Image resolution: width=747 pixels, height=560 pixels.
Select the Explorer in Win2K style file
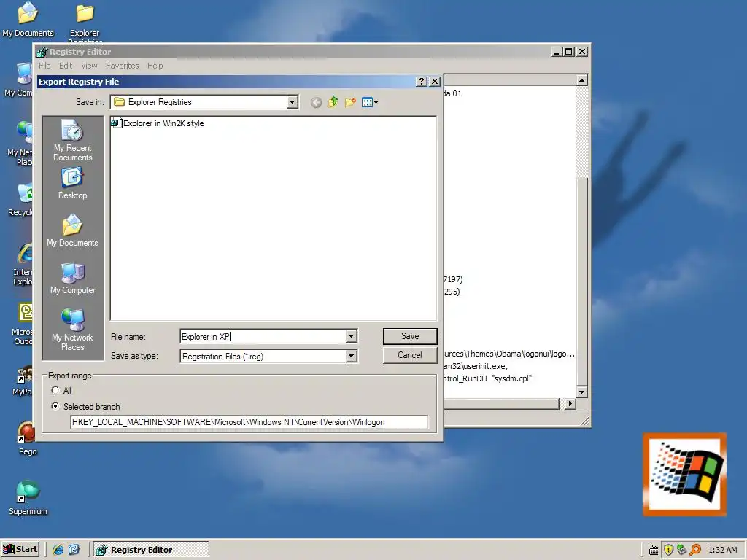click(x=158, y=123)
